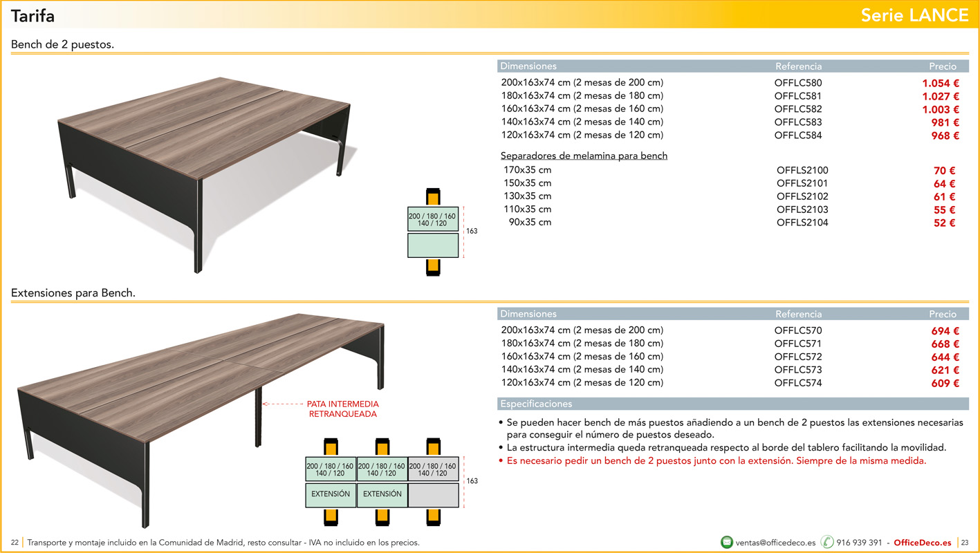Select top chair icon in 2-seat bench diagram
The image size is (980, 553).
click(433, 197)
